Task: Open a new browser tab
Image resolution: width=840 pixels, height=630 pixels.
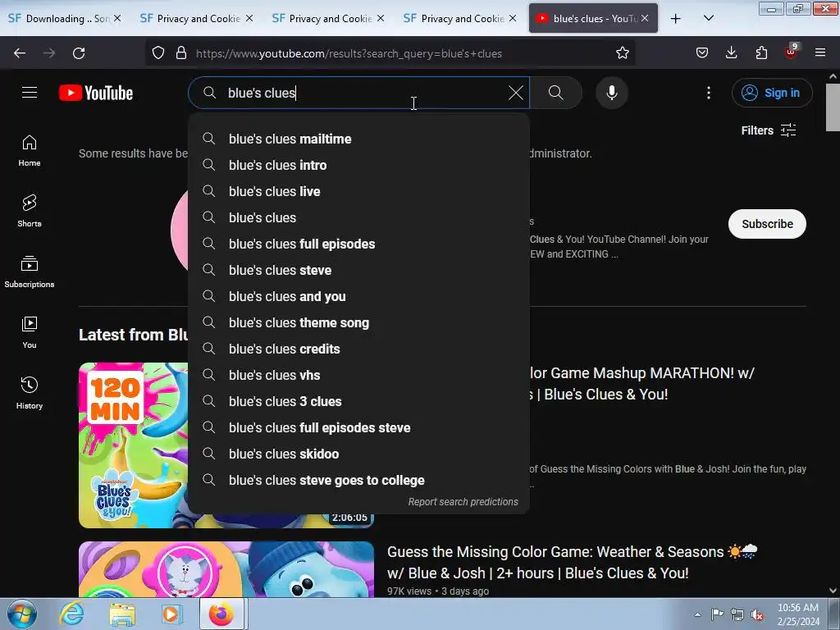Action: pos(676,19)
